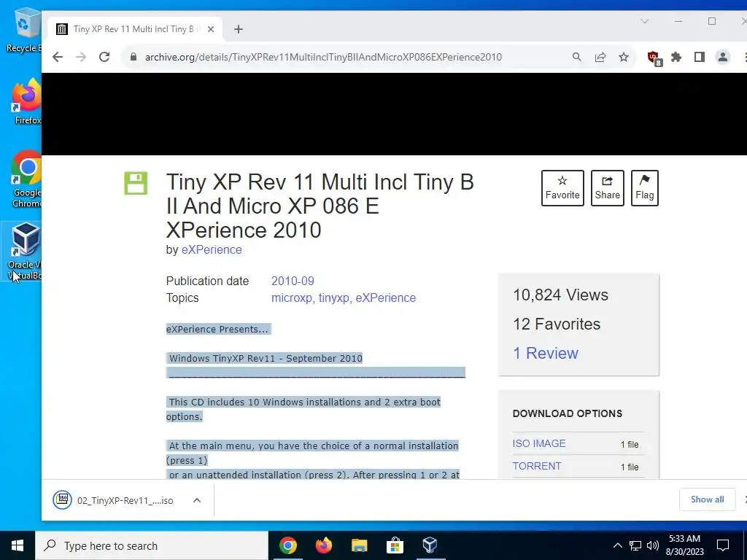Click the 10,824 Views text
The width and height of the screenshot is (747, 560).
coord(560,295)
